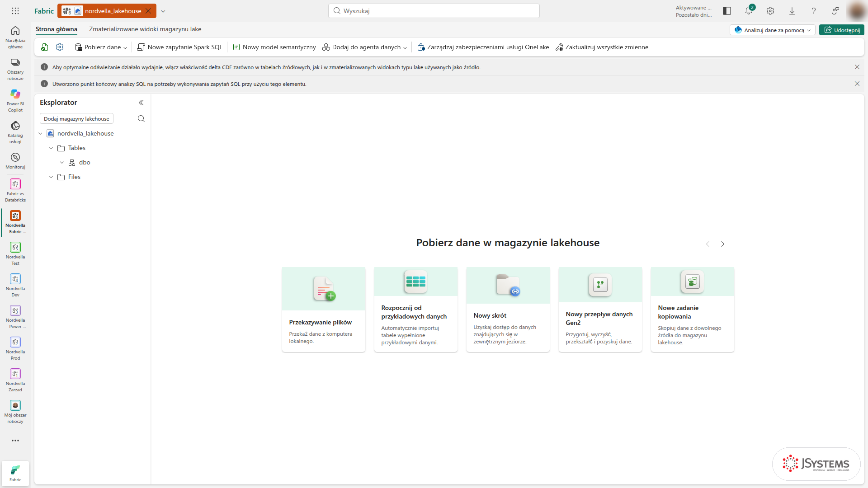
Task: Collapse the Eksplorator panel
Action: (x=141, y=103)
